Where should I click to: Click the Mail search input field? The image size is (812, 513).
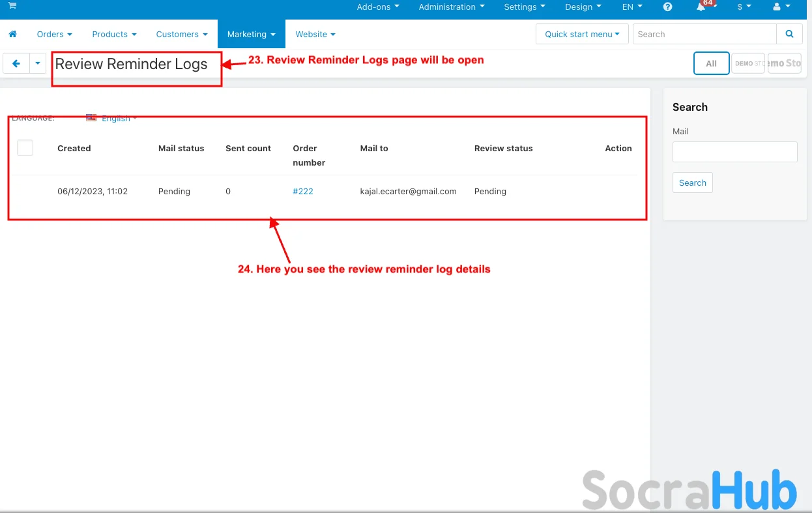[x=734, y=152]
